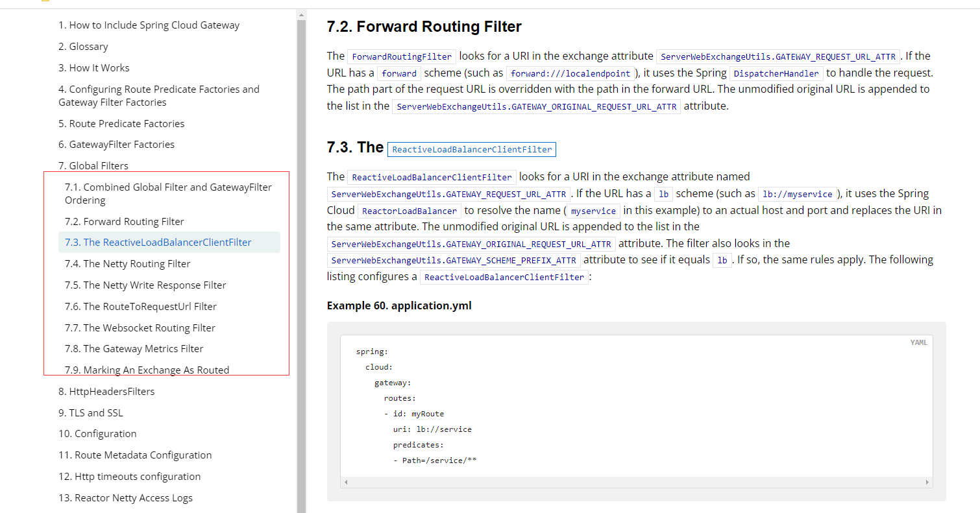Select '7. Global Filters' in sidebar
Image resolution: width=980 pixels, height=513 pixels.
[x=93, y=166]
